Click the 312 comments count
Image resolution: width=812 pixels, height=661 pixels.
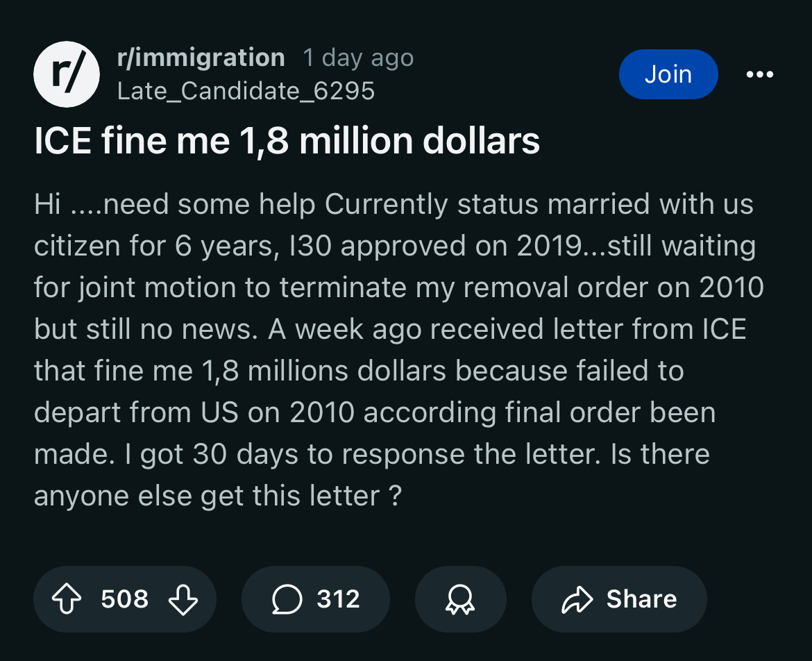click(338, 599)
